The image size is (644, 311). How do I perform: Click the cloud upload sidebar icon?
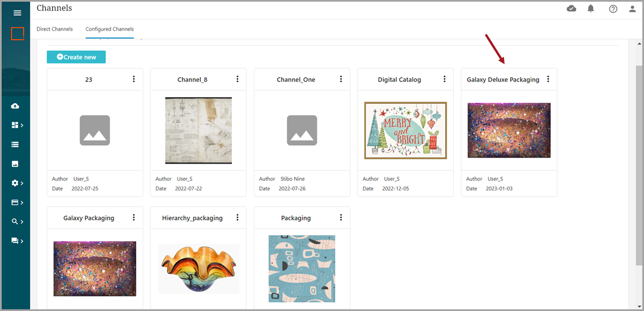tap(15, 106)
